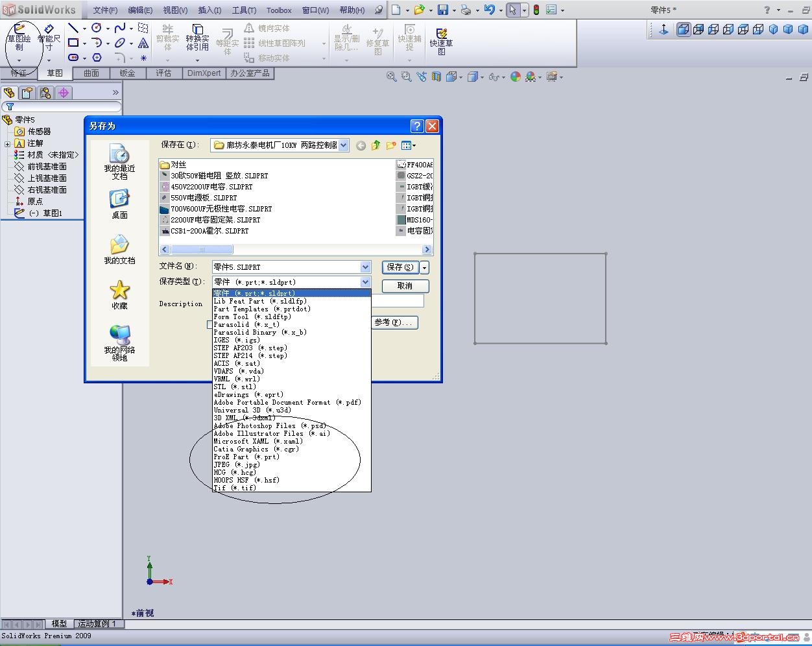
Task: Click the Save (保存) button
Action: pos(400,267)
